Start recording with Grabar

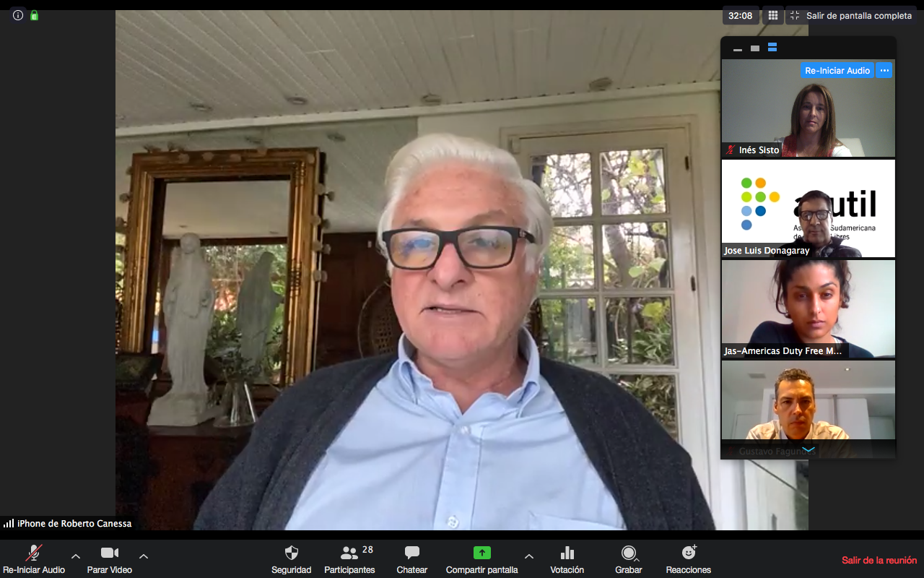click(x=628, y=553)
